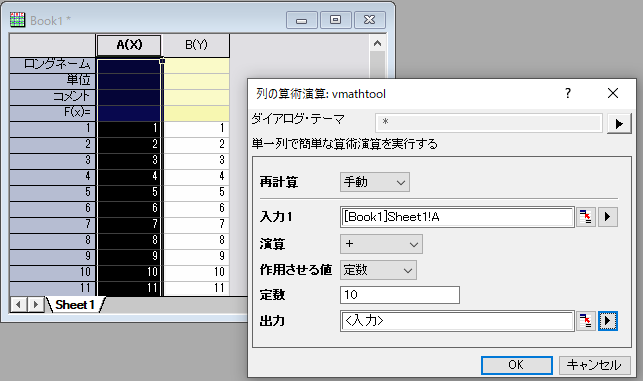
Task: Click column B cell containing 3
Action: (x=196, y=160)
